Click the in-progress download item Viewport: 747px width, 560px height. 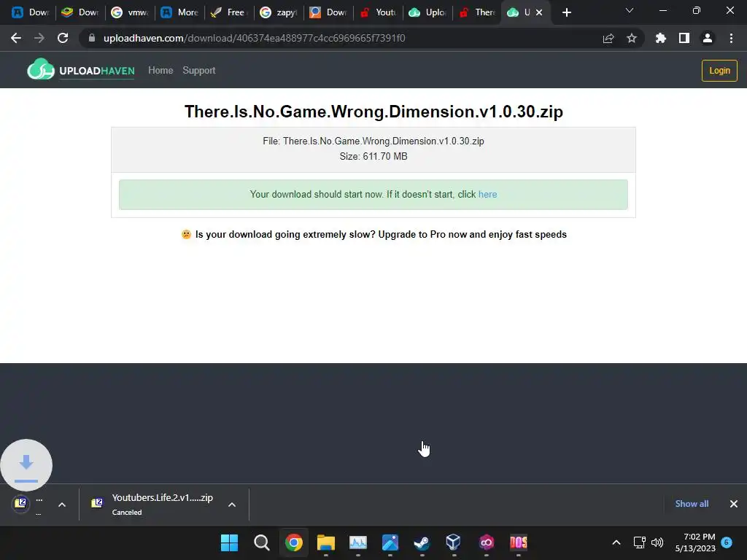coord(28,505)
